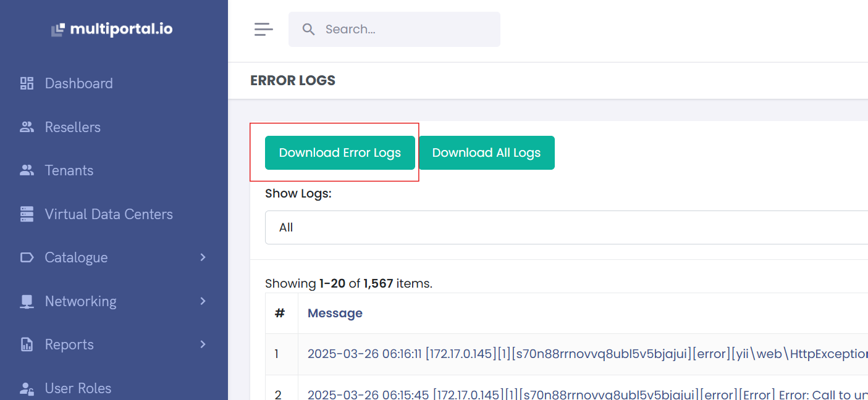
Task: Open log entry dated 2025-03-26 06:16:11
Action: (588, 354)
